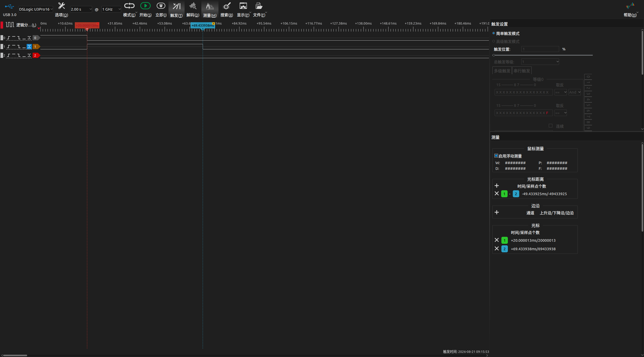Add a new edge measurement entry
The height and width of the screenshot is (357, 644).
(x=496, y=212)
